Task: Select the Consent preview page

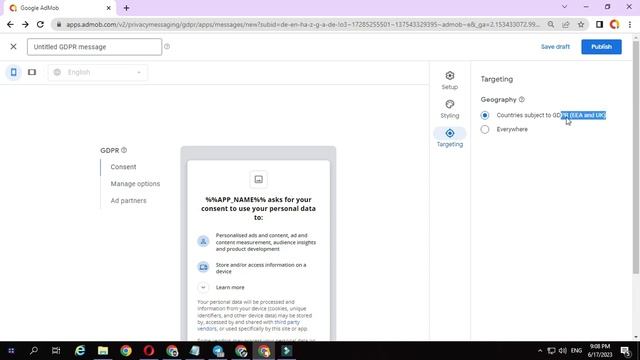Action: (x=123, y=167)
